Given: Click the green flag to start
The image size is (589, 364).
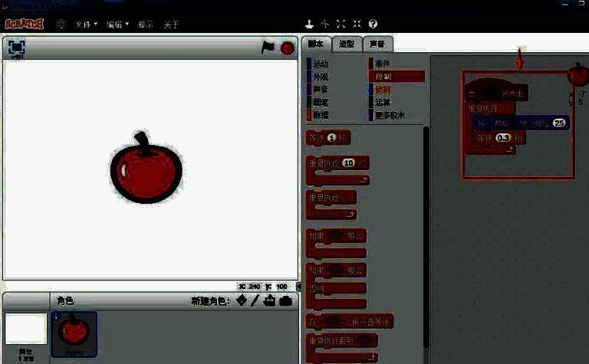Looking at the screenshot, I should (x=268, y=48).
